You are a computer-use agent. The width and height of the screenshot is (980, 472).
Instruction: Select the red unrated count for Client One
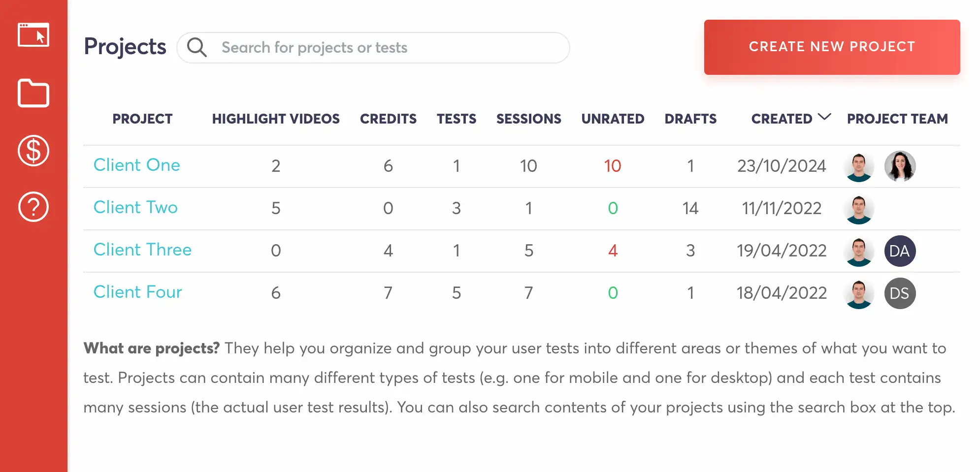point(612,166)
